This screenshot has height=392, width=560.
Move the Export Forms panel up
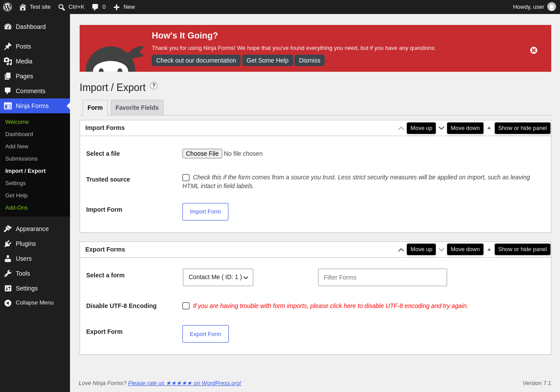point(401,250)
